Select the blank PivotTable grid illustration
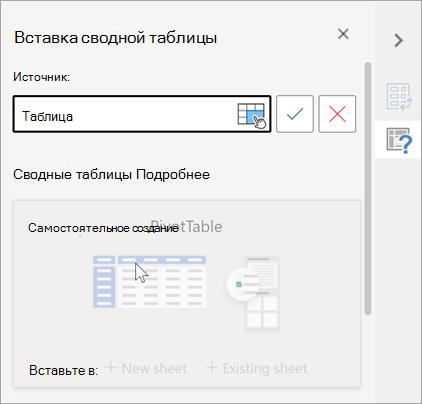Viewport: 422px width, 404px height. click(x=149, y=282)
